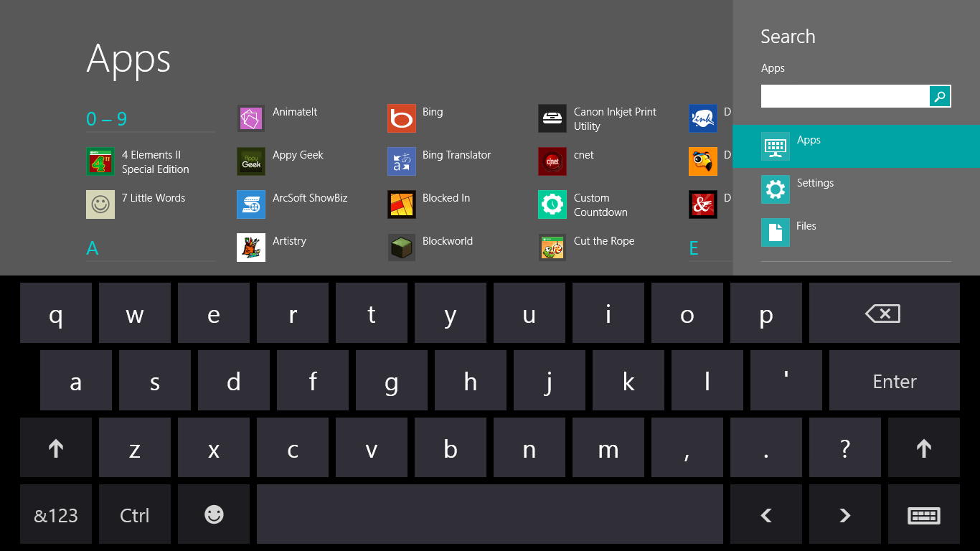The image size is (980, 551).
Task: Tap the backspace key
Action: click(885, 313)
